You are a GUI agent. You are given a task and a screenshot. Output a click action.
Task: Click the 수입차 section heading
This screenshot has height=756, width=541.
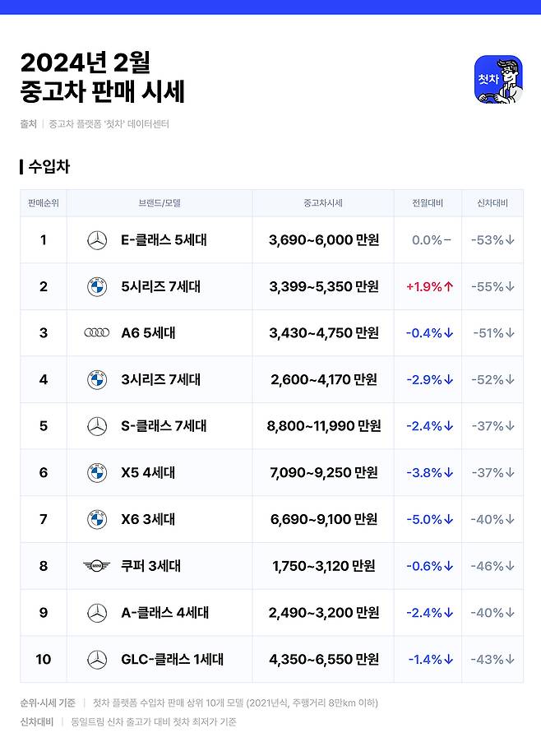(x=49, y=167)
